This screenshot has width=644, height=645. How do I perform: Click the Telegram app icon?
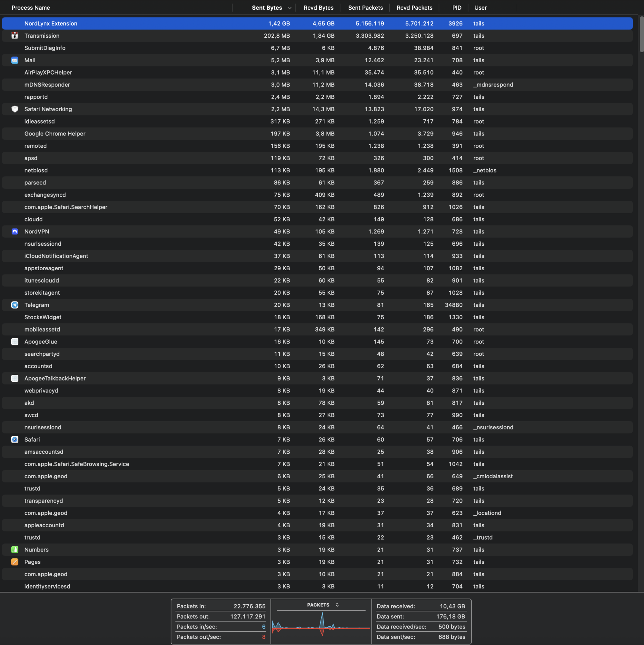tap(15, 305)
